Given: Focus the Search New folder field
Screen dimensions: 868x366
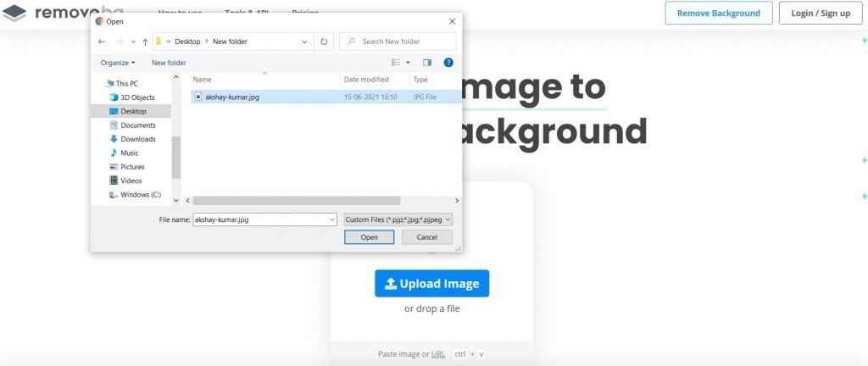Looking at the screenshot, I should click(398, 42).
